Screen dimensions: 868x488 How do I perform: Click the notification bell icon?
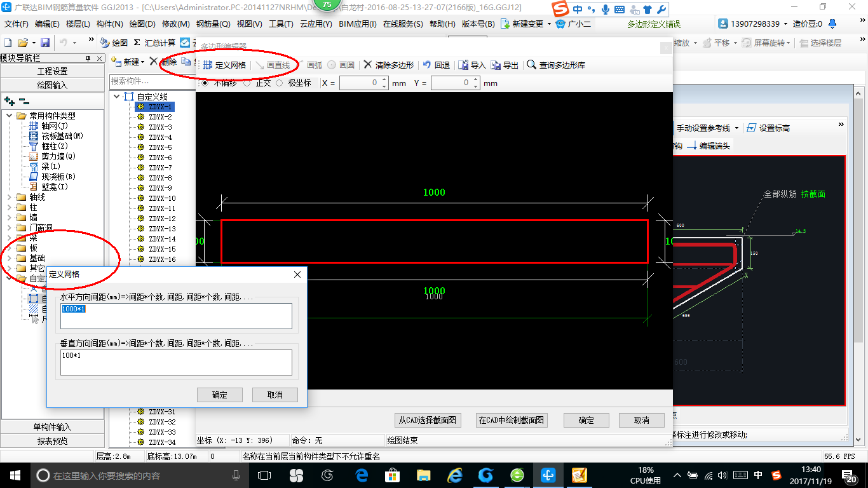[x=831, y=24]
